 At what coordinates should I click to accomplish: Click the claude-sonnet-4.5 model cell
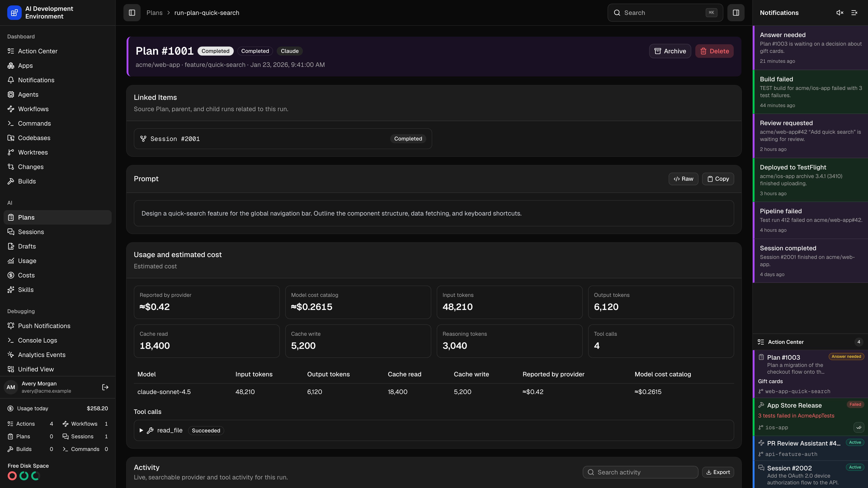(164, 392)
